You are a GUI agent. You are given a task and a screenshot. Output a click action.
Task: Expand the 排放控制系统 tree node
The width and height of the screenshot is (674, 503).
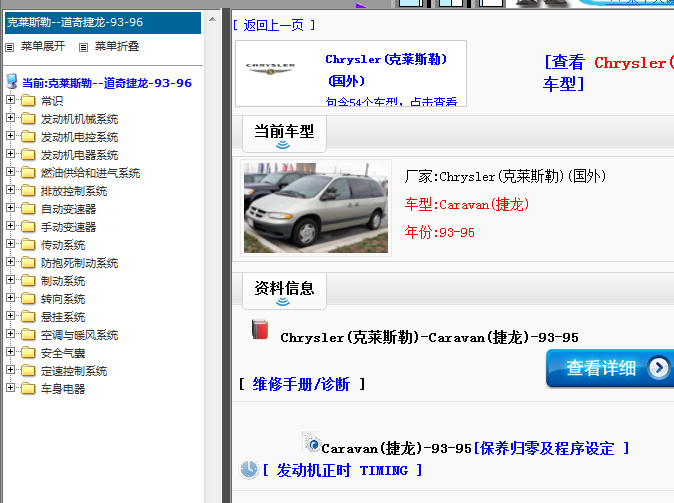[11, 190]
